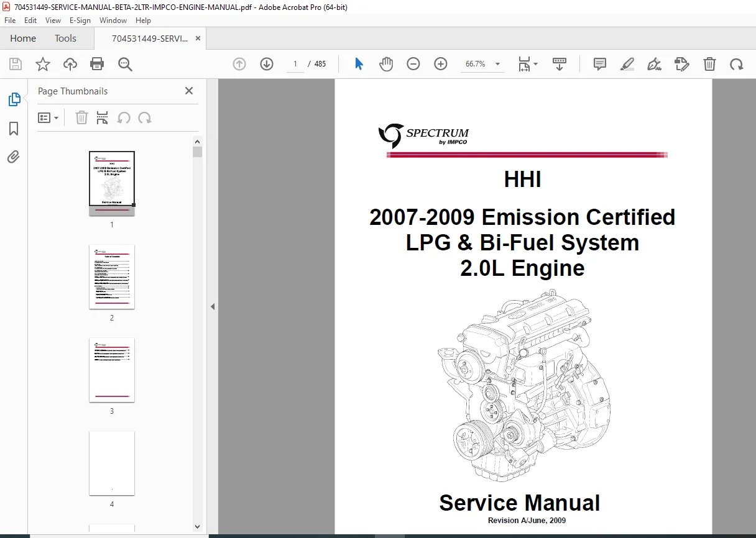Insert page break in thumbnails panel
The image size is (756, 538).
103,118
